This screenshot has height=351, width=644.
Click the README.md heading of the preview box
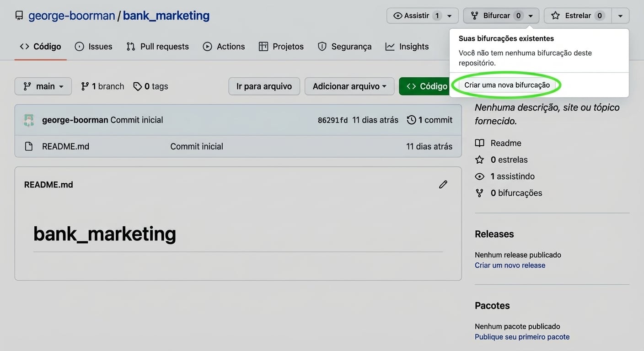pyautogui.click(x=48, y=185)
